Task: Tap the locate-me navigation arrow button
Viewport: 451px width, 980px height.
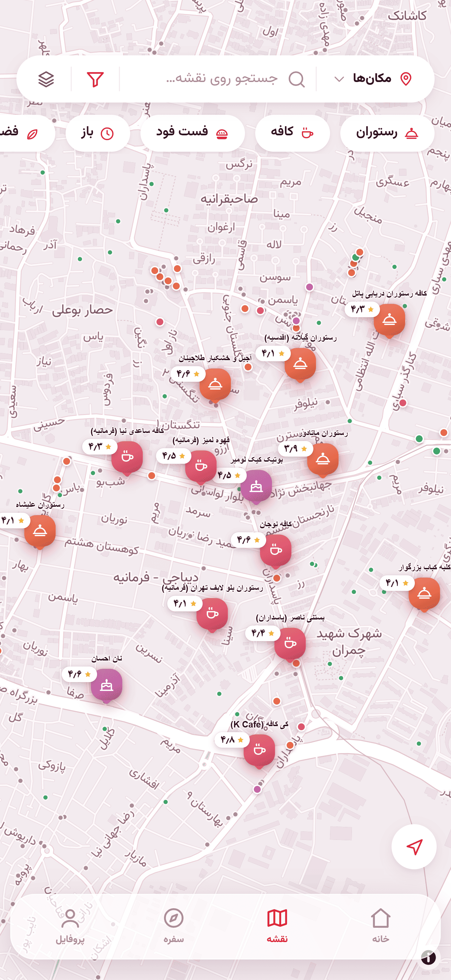Action: [414, 846]
